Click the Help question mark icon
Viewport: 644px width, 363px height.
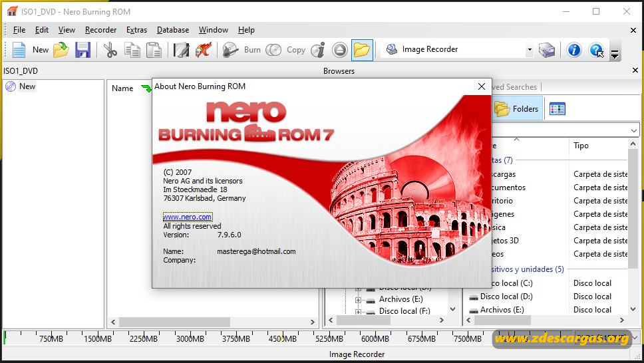(596, 50)
